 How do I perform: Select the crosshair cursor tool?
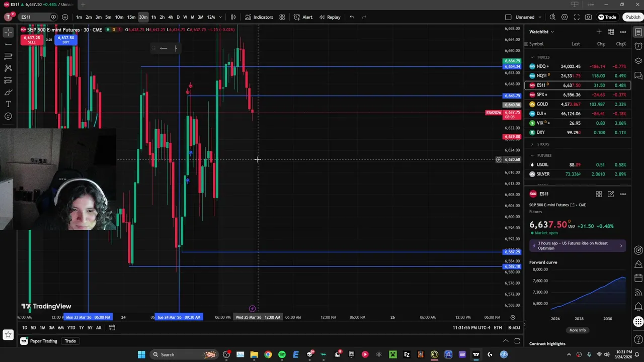[8, 32]
